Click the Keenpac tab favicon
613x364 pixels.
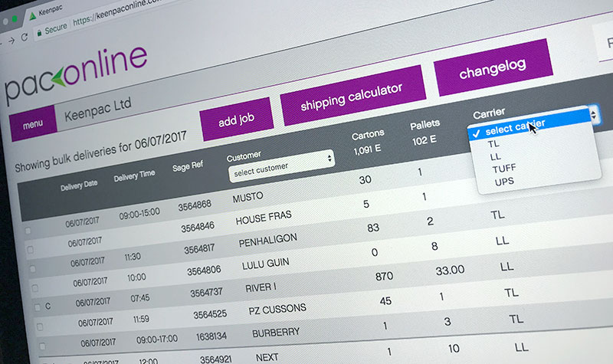33,15
